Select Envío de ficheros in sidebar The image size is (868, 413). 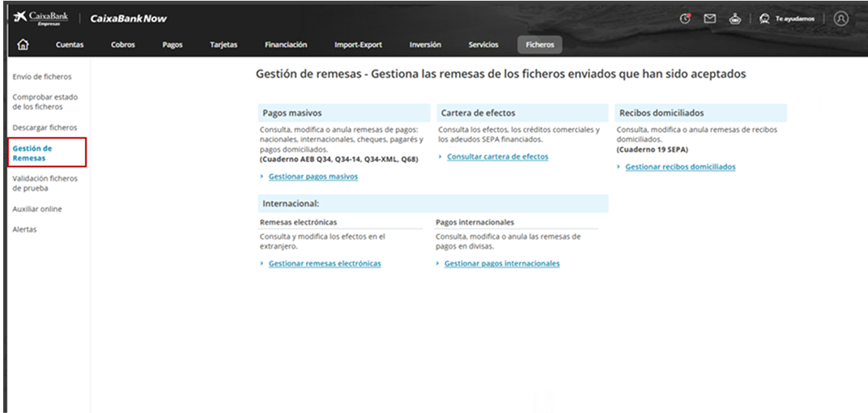42,77
